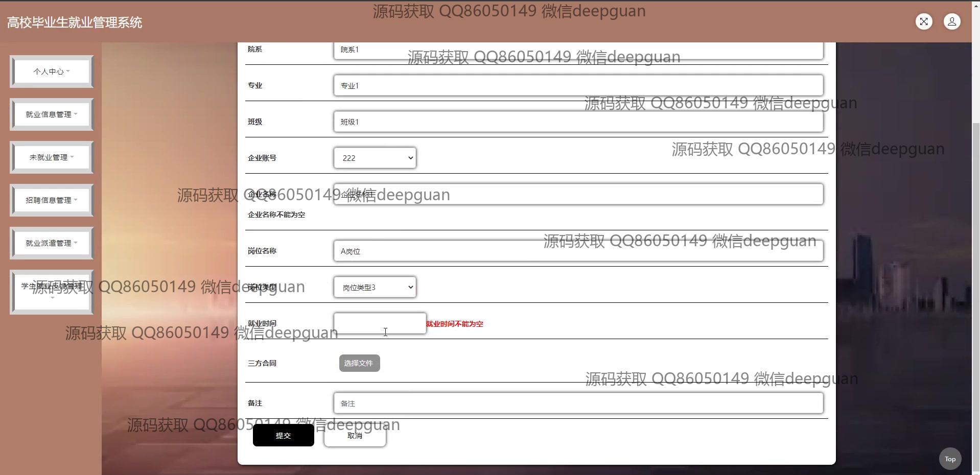
Task: Click the 专业 field containing 专业1
Action: click(x=578, y=85)
